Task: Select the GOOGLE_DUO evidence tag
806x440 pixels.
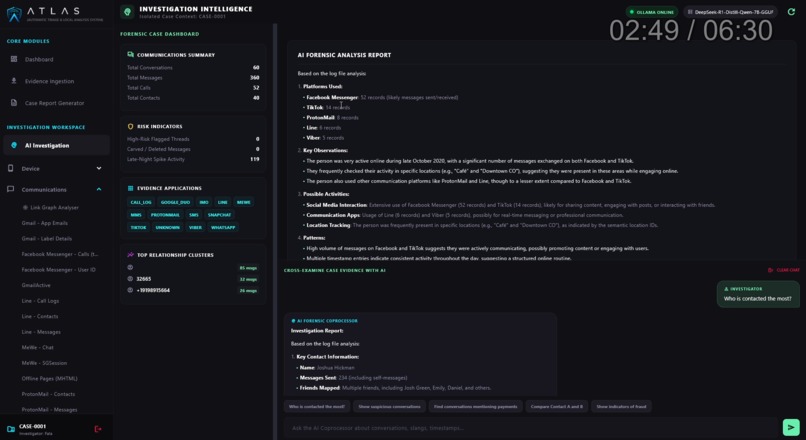Action: coord(175,203)
